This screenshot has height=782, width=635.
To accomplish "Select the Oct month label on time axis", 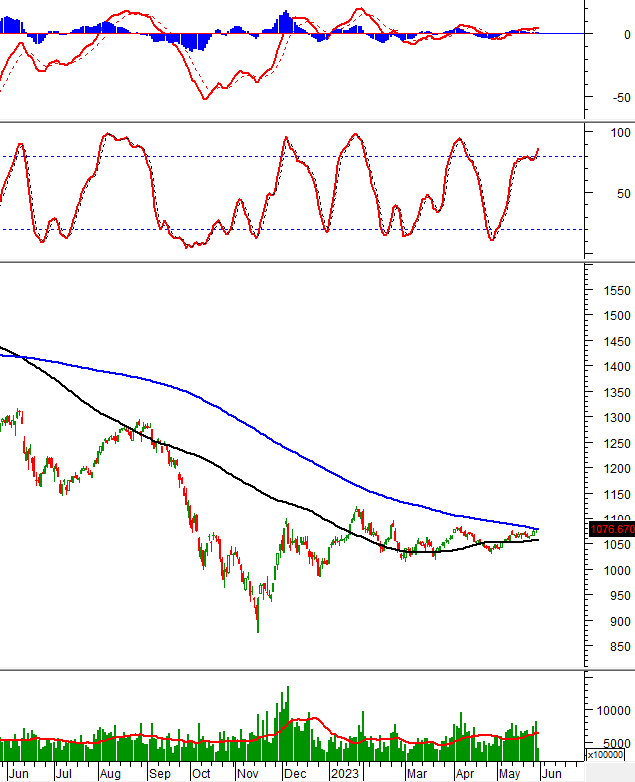I will point(201,774).
